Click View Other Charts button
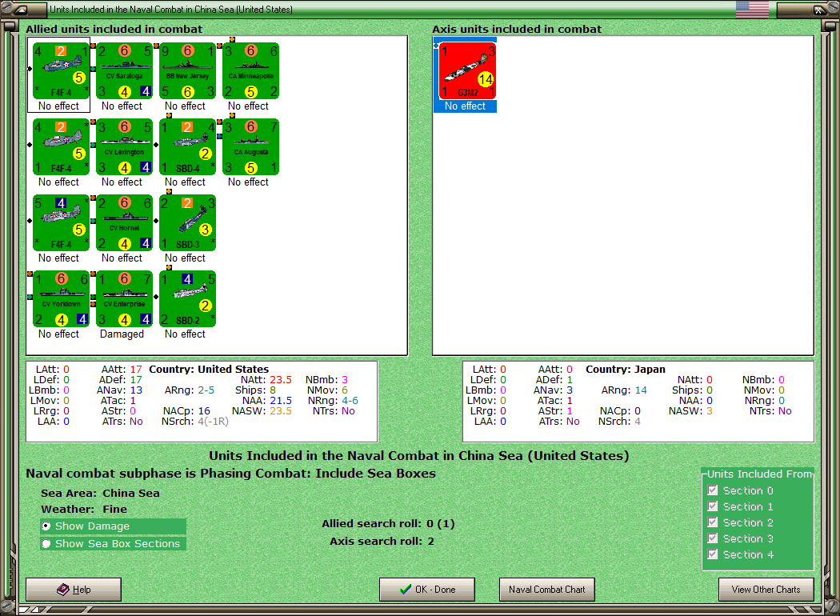Image resolution: width=840 pixels, height=616 pixels. (766, 590)
